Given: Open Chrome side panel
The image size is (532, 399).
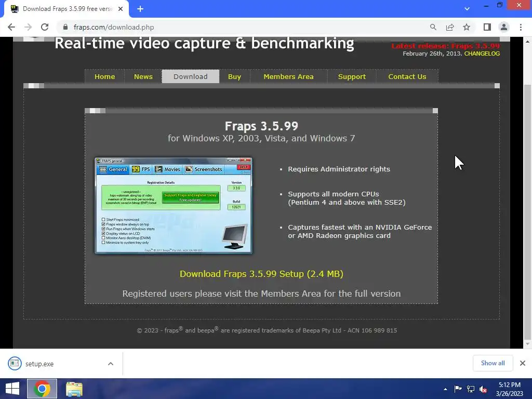Looking at the screenshot, I should [487, 27].
